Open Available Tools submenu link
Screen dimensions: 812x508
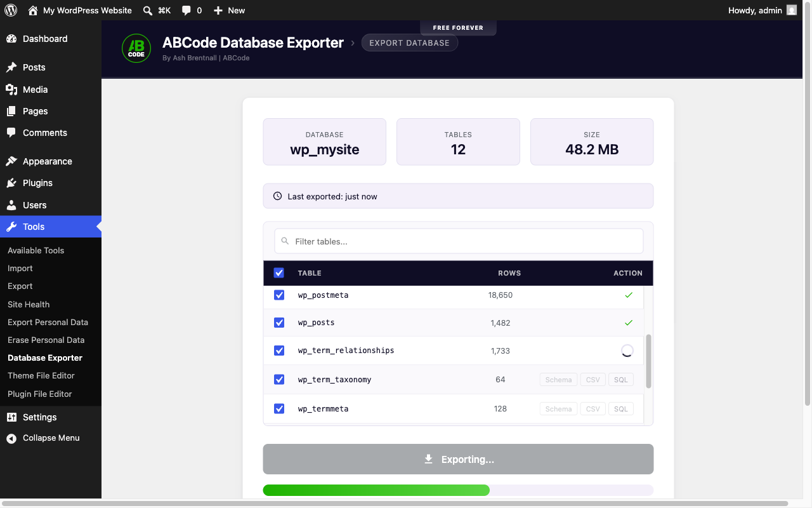click(x=36, y=250)
